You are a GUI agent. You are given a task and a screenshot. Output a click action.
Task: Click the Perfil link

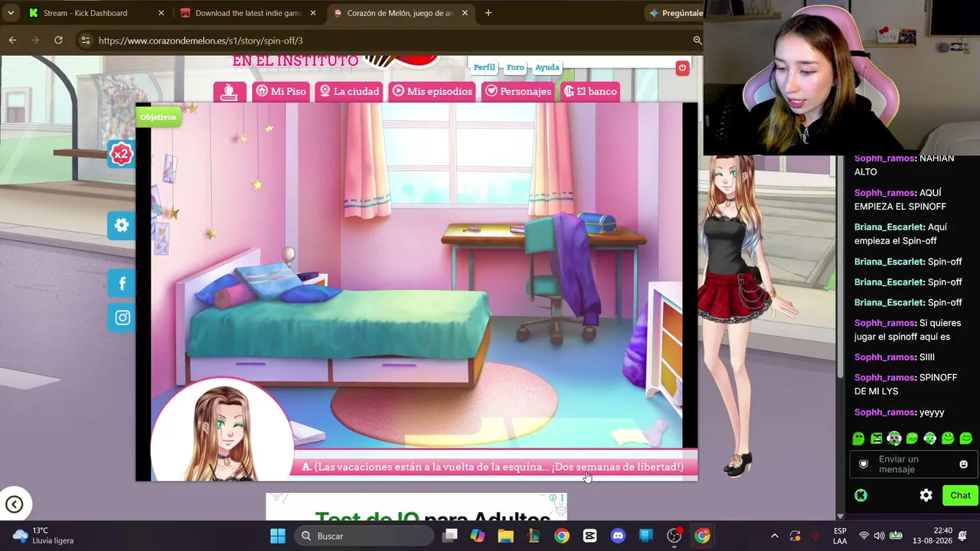[x=484, y=67]
